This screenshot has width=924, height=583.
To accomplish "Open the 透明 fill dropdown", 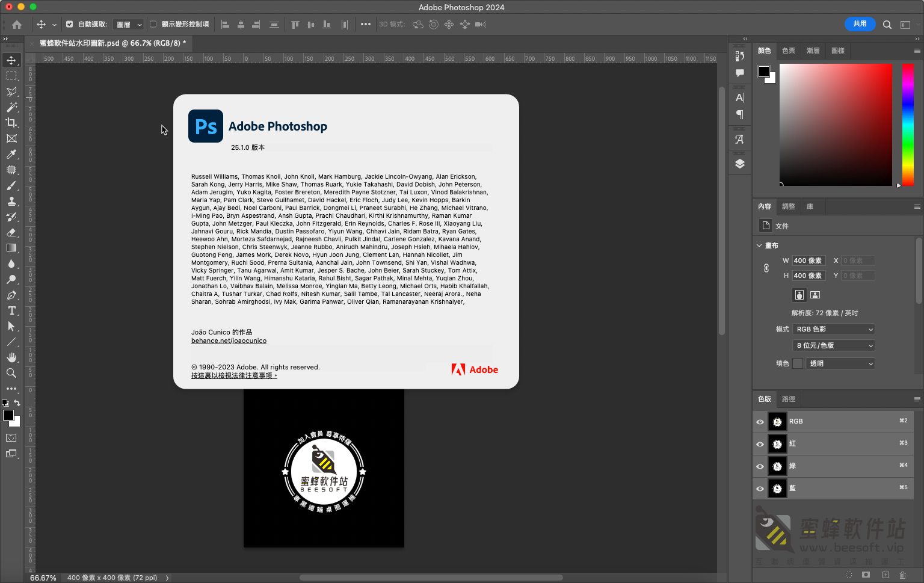I will [840, 363].
